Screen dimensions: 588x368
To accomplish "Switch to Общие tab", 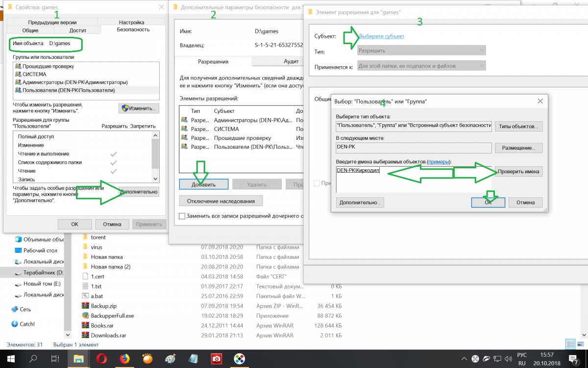I will tap(30, 30).
